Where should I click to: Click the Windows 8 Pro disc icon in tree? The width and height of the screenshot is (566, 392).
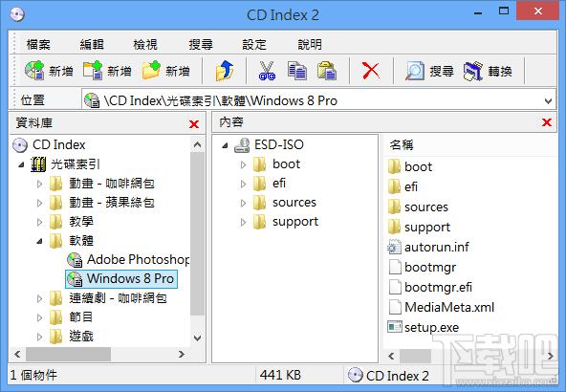[75, 278]
